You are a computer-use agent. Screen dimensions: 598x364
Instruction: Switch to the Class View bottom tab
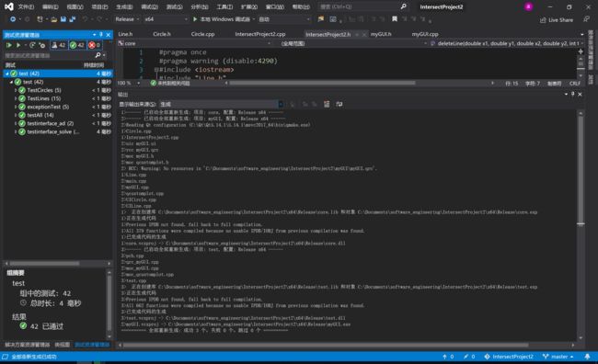63,345
